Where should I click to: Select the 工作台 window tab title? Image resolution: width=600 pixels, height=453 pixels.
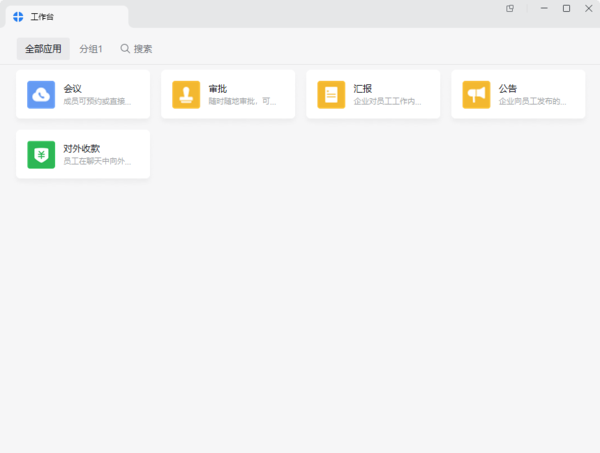pos(42,17)
